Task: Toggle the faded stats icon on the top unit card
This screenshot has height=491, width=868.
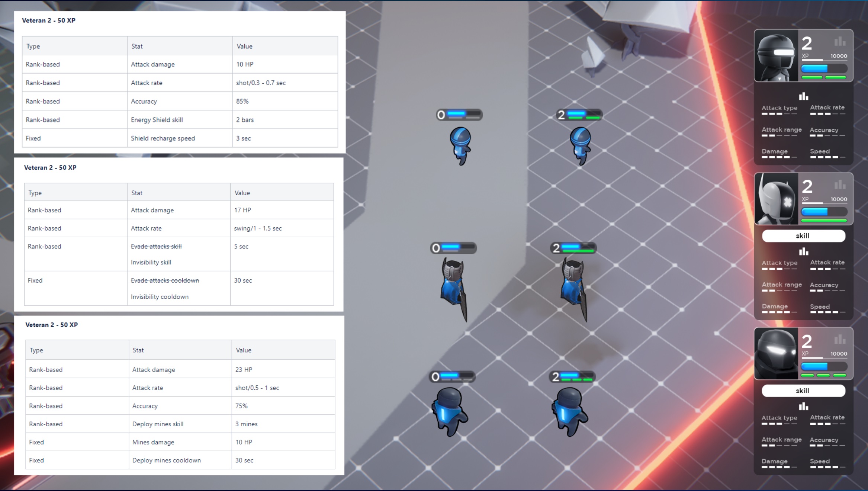Action: (839, 42)
